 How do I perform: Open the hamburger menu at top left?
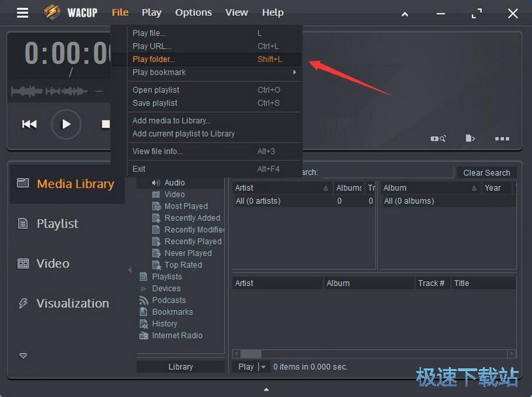pos(22,12)
